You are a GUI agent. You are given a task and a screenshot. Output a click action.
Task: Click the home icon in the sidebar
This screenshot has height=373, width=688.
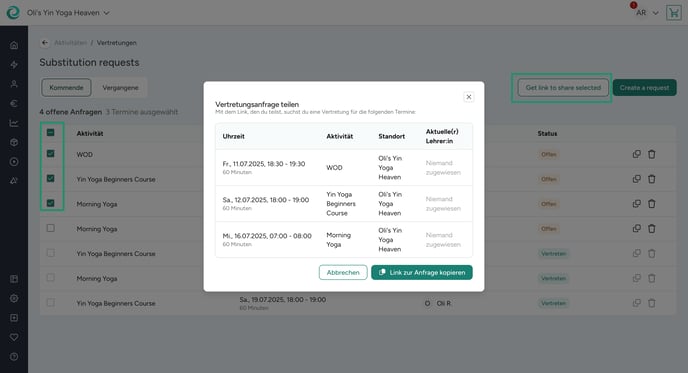[x=14, y=45]
